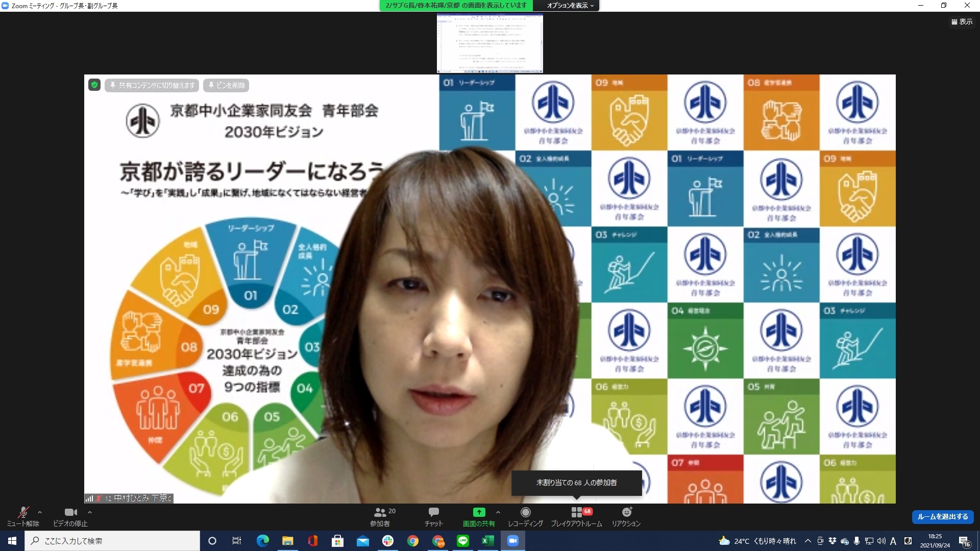The height and width of the screenshot is (551, 980).
Task: Open microphone tray icon
Action: tap(857, 541)
